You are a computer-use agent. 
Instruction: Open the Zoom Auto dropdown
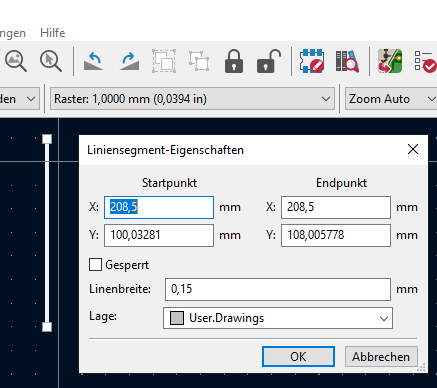[391, 99]
